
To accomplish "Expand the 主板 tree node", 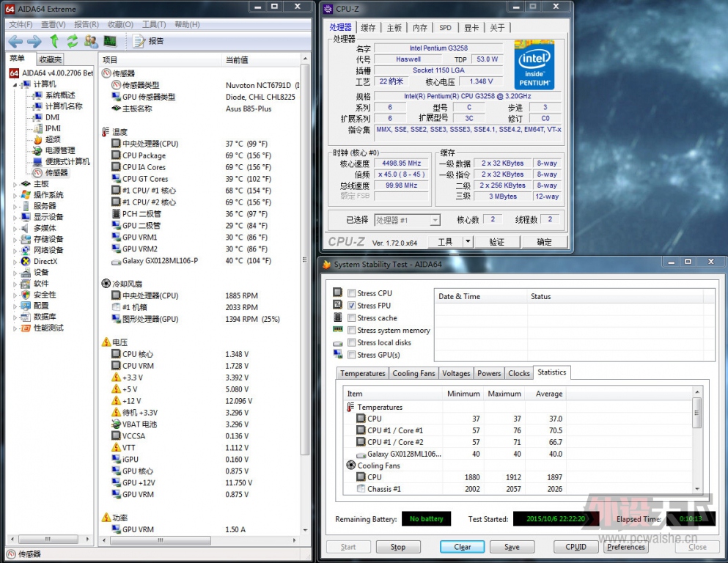I will [15, 184].
